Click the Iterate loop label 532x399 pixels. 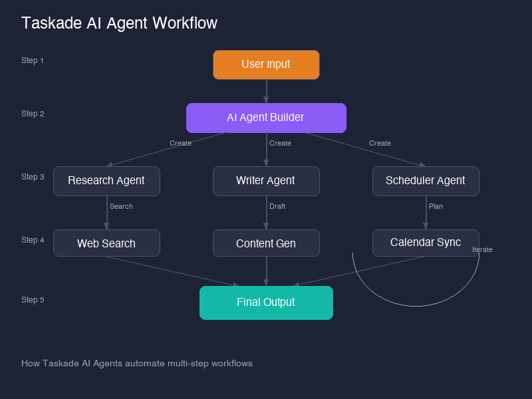482,249
